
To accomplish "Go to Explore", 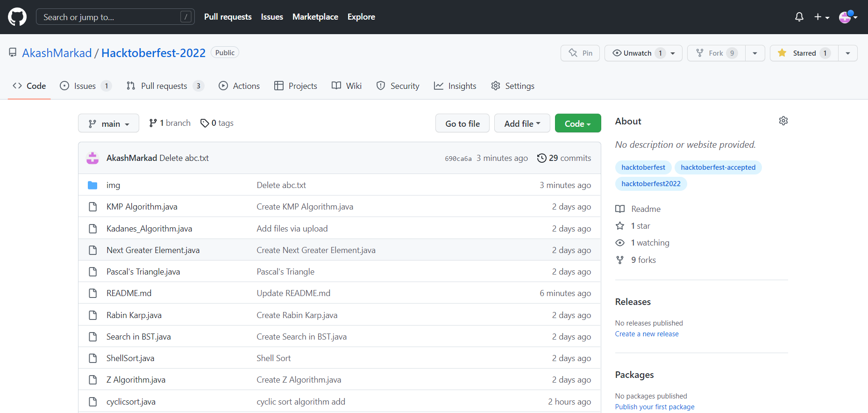I will pyautogui.click(x=361, y=17).
